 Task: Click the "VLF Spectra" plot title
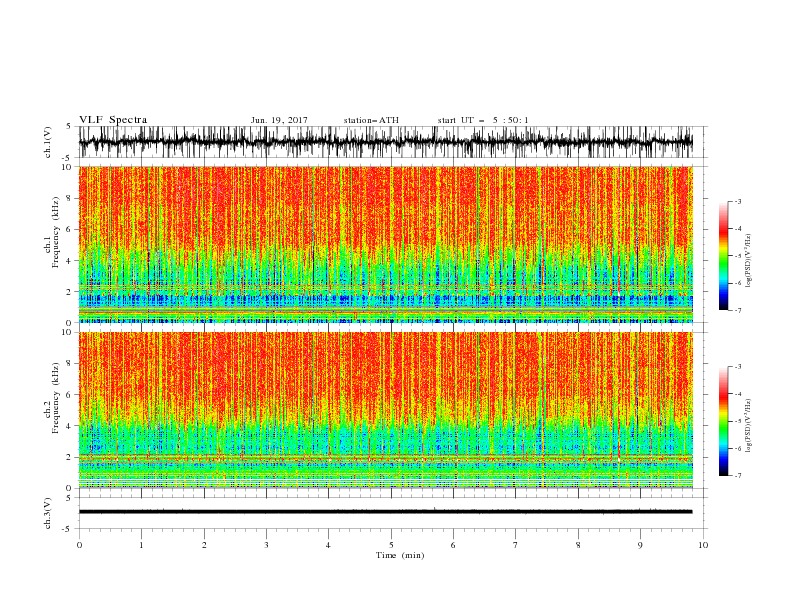pyautogui.click(x=113, y=120)
